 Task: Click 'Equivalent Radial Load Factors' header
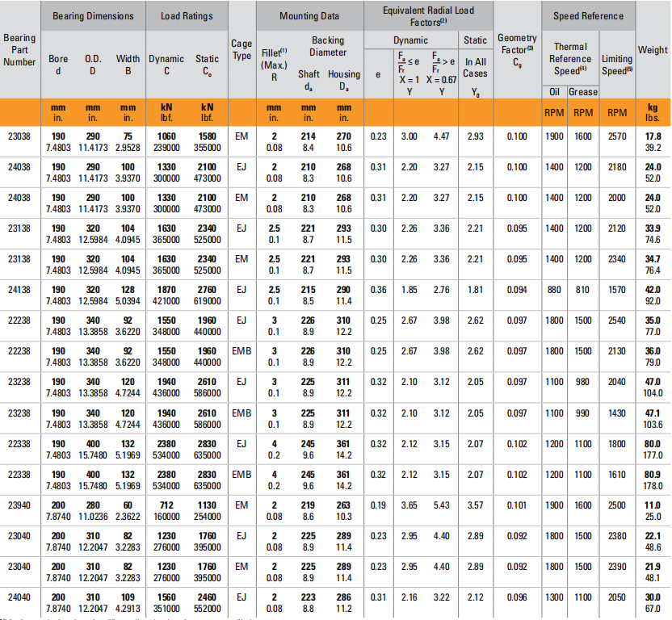click(428, 16)
